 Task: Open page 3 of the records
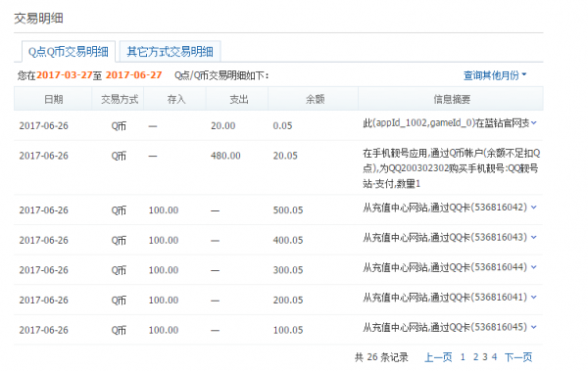pos(485,357)
